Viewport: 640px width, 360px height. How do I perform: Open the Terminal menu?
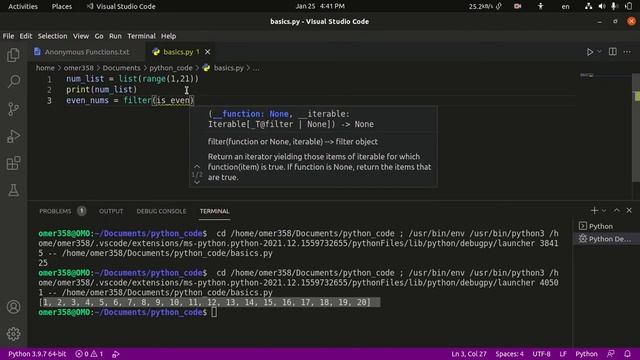point(141,36)
